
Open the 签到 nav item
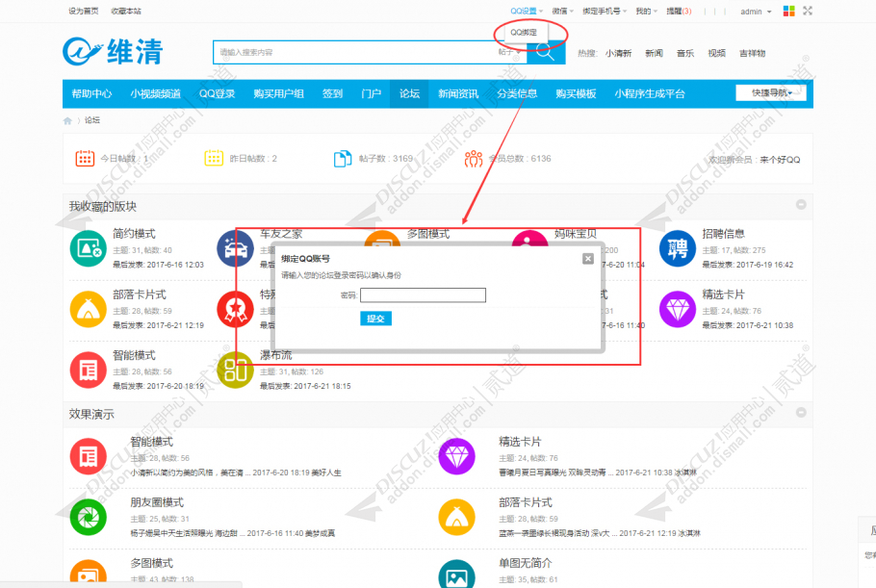332,93
